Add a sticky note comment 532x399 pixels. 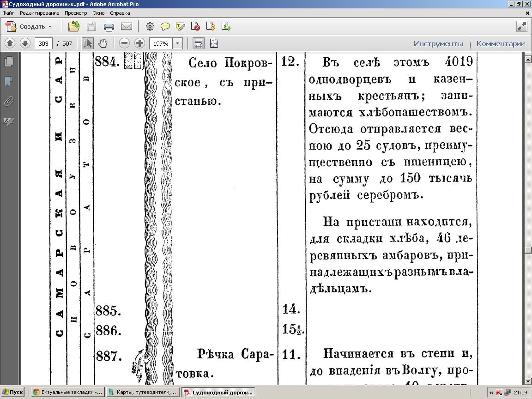pyautogui.click(x=165, y=26)
